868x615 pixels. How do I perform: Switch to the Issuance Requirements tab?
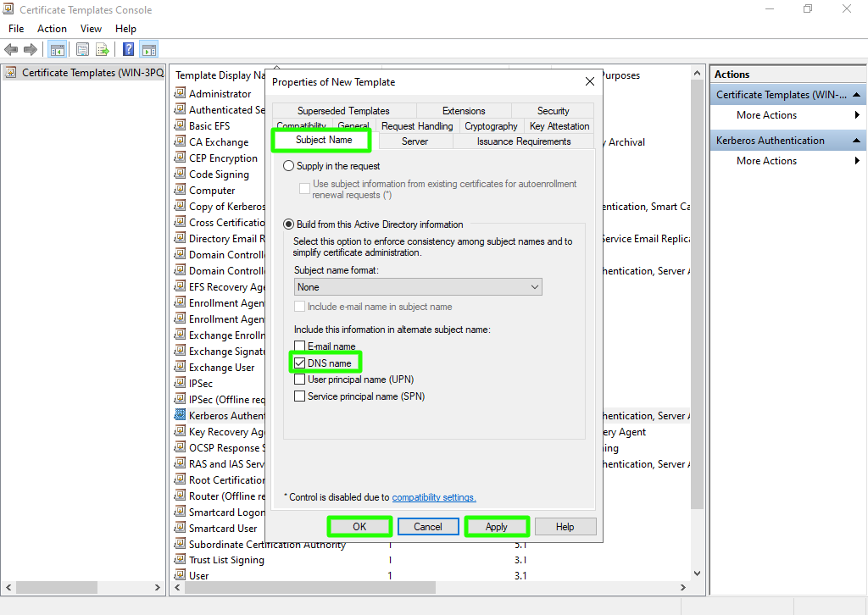pos(523,141)
